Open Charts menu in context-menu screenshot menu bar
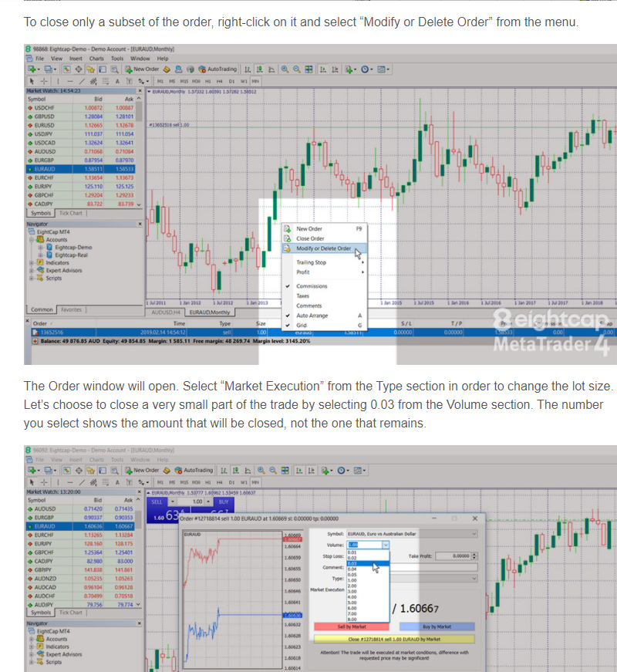 (x=96, y=59)
